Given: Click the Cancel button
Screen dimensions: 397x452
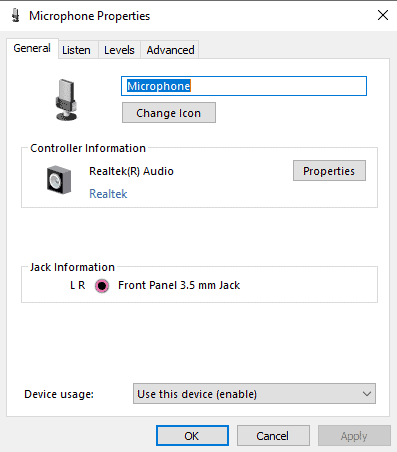Looking at the screenshot, I should pos(273,436).
